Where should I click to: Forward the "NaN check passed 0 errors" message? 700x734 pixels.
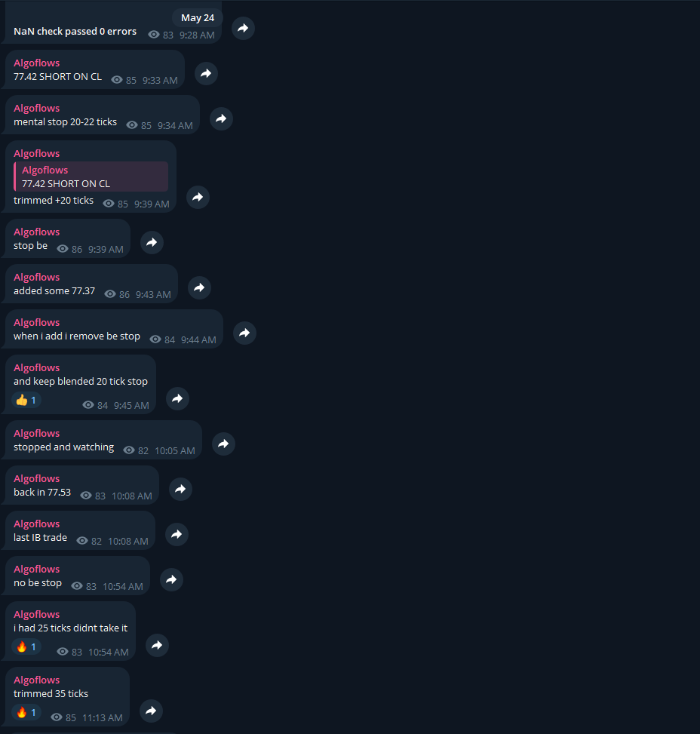tap(243, 28)
